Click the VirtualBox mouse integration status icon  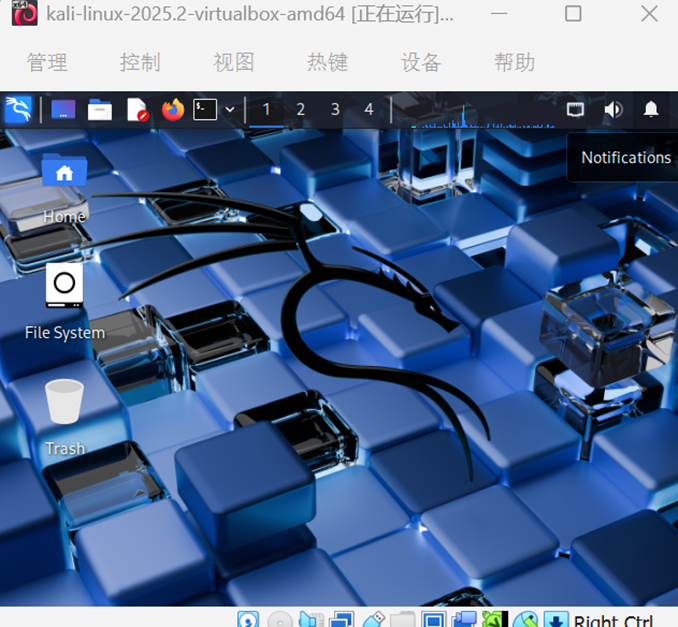[x=525, y=620]
